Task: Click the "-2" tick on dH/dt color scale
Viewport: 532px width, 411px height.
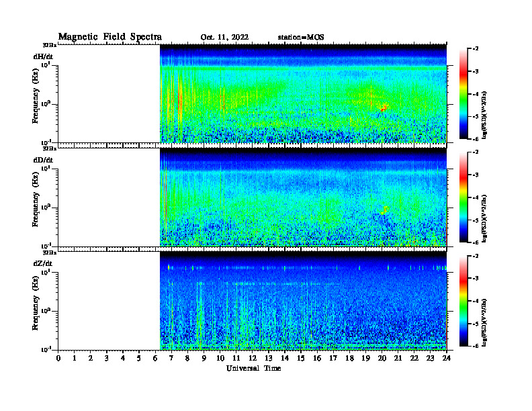Action: [x=476, y=49]
